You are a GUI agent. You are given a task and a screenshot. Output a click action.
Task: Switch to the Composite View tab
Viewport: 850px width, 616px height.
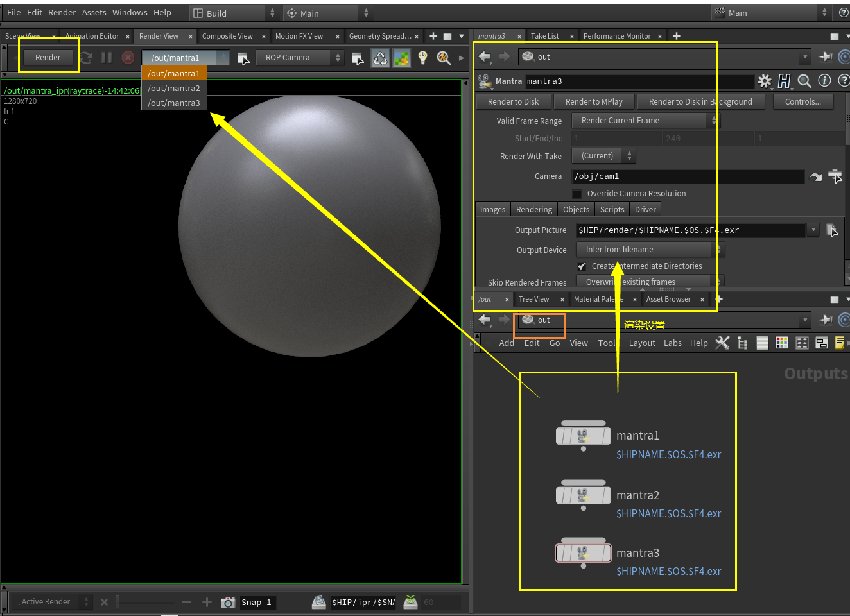[x=227, y=36]
